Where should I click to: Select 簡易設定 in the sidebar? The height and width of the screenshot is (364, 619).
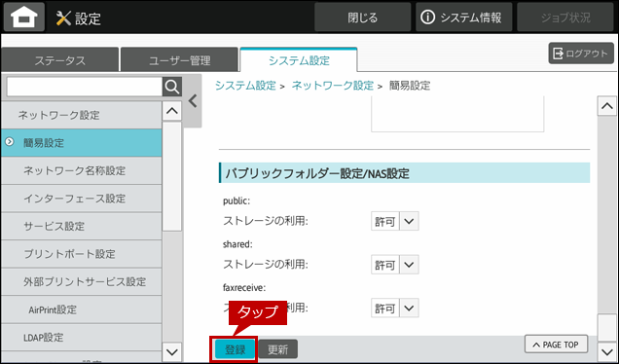point(82,143)
